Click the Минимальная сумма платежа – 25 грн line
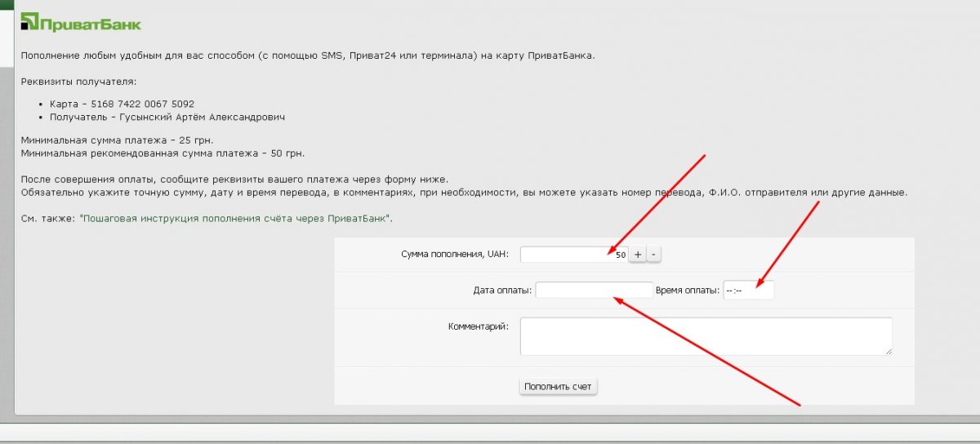 point(117,140)
